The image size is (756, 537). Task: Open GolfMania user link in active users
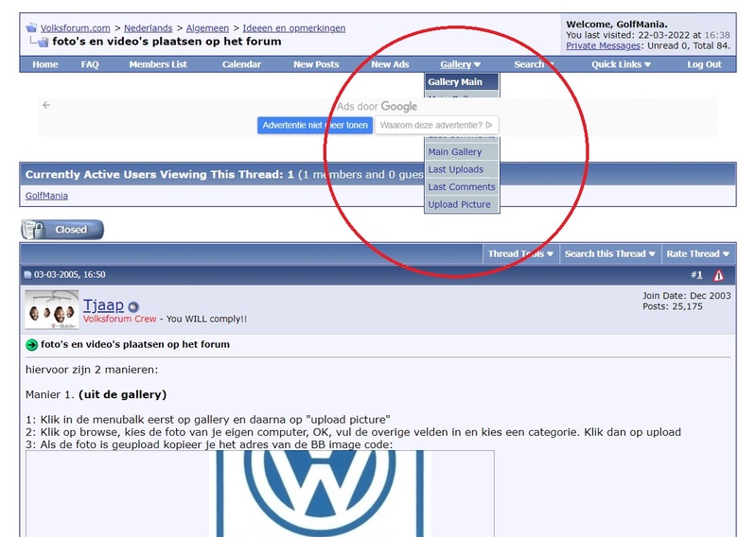pos(46,196)
